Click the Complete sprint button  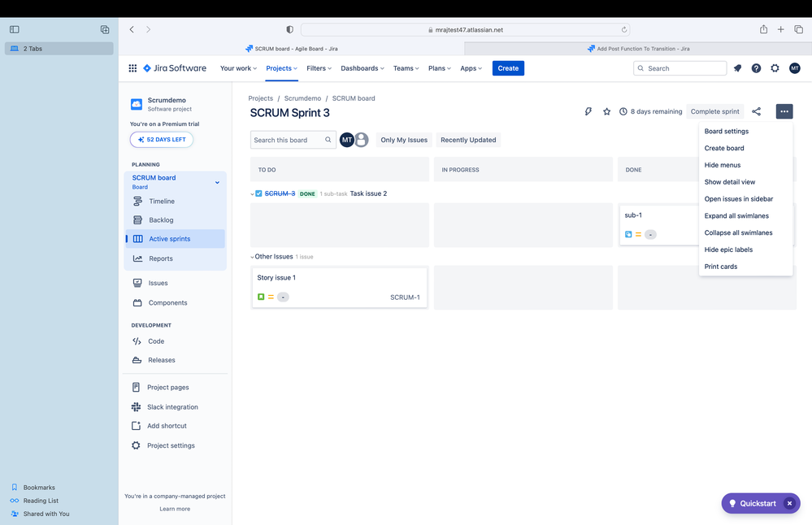(714, 111)
